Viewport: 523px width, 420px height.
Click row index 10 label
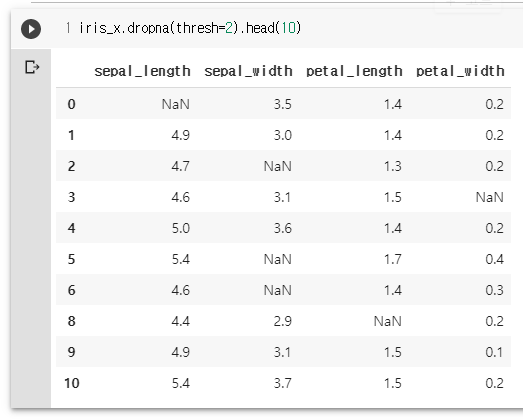click(72, 383)
